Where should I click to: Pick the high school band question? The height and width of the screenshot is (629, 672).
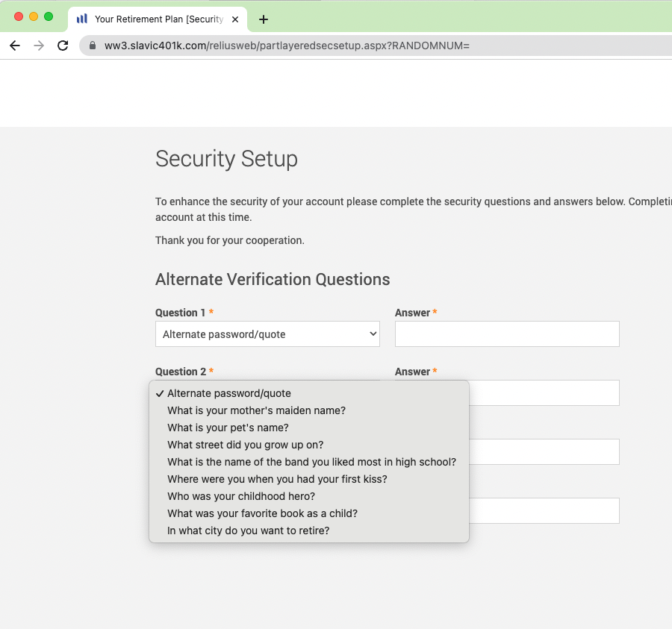(x=309, y=462)
